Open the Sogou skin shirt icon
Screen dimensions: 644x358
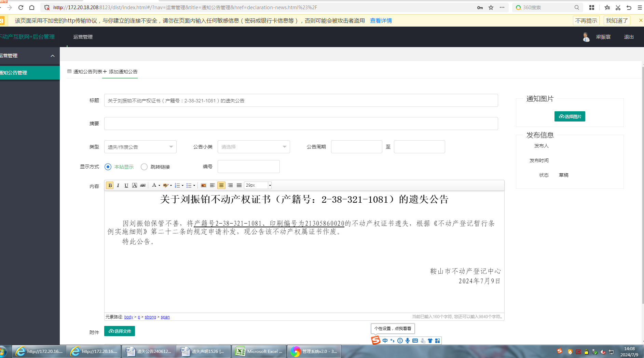coord(430,341)
